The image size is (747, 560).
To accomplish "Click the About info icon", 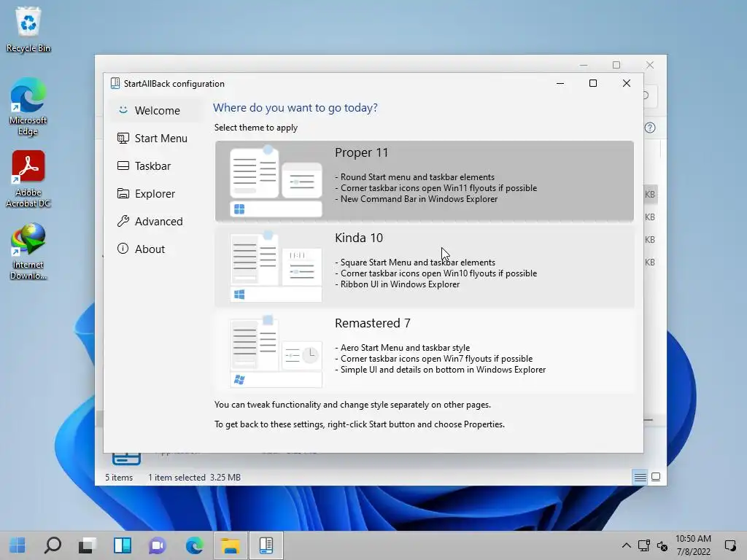I will pos(123,249).
